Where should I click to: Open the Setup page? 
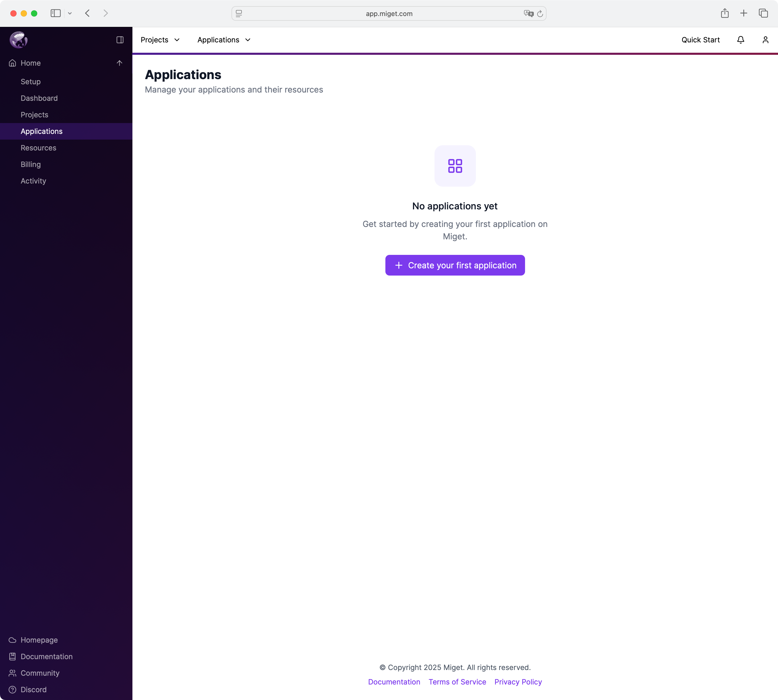pos(31,81)
